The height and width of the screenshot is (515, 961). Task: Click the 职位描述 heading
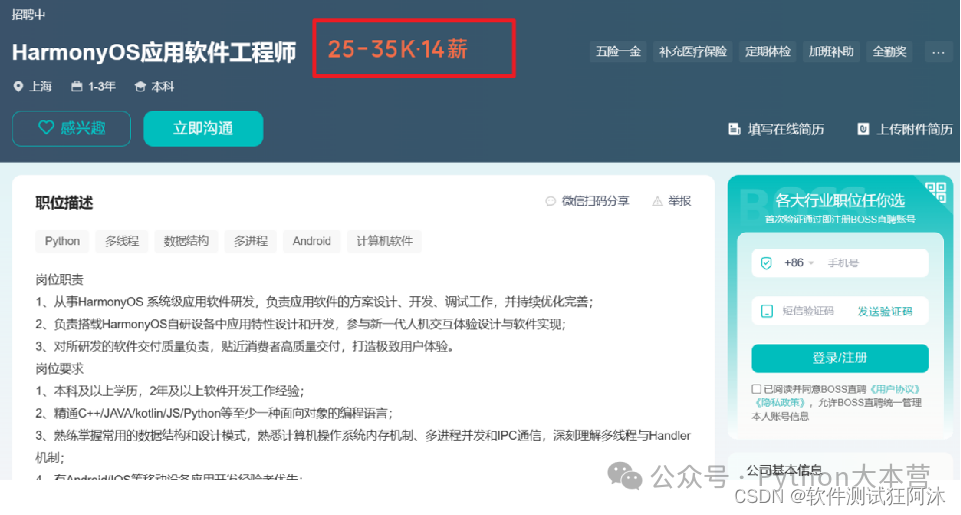click(x=64, y=203)
